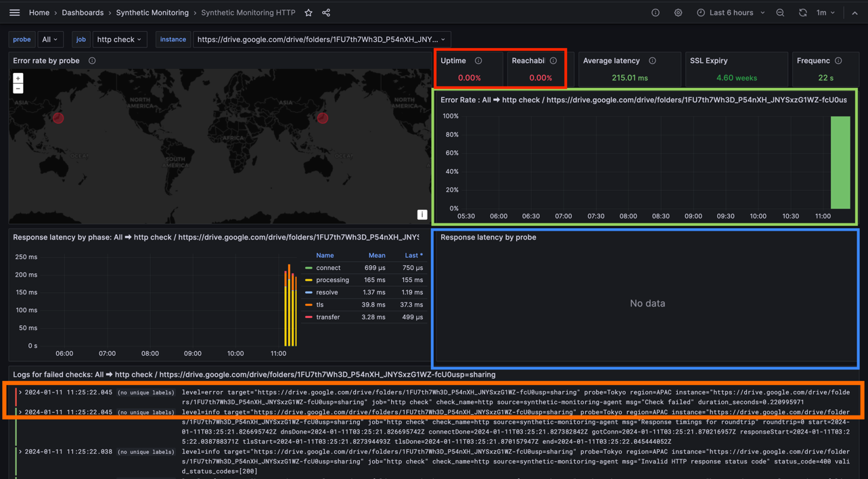Show map attribution info icon

coord(422,214)
